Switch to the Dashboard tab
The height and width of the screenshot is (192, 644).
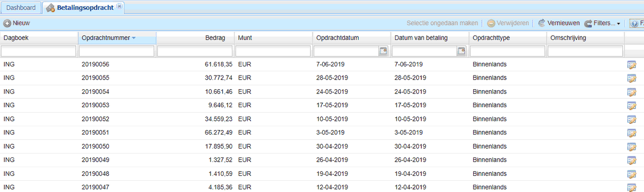(x=21, y=8)
